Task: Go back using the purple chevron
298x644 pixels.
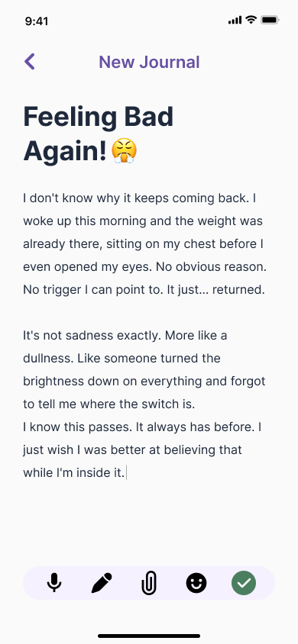Action: coord(29,62)
